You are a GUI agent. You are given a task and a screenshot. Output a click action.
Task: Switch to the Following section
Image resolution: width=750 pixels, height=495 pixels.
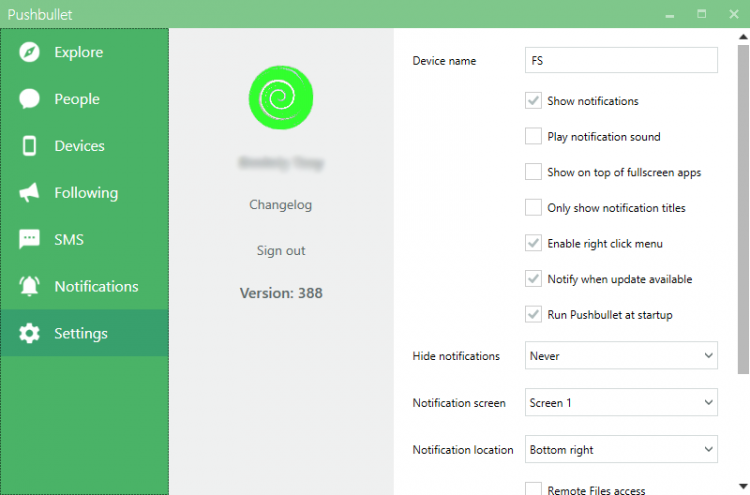(85, 193)
